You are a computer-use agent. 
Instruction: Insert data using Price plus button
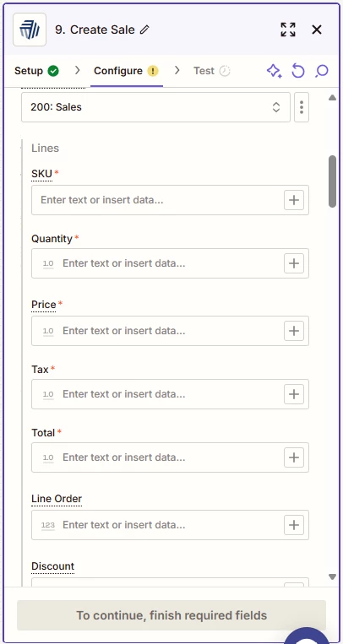[294, 331]
